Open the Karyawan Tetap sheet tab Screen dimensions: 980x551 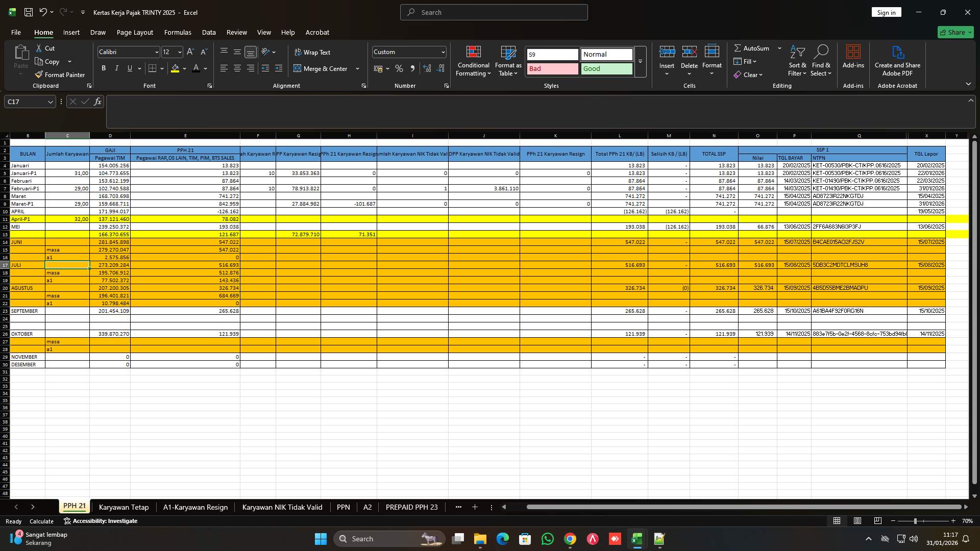pyautogui.click(x=124, y=507)
